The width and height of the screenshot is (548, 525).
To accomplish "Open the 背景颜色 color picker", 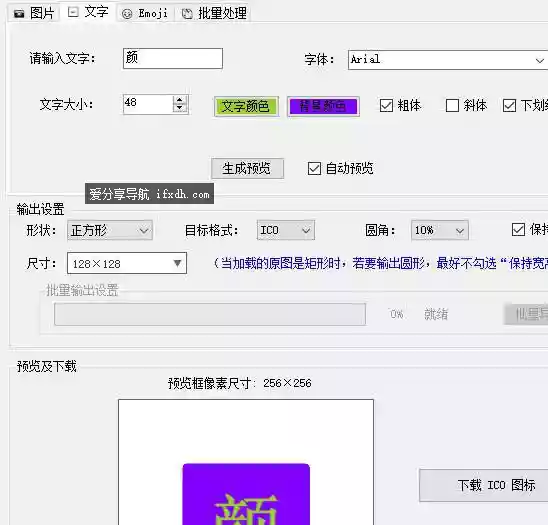I will point(323,106).
